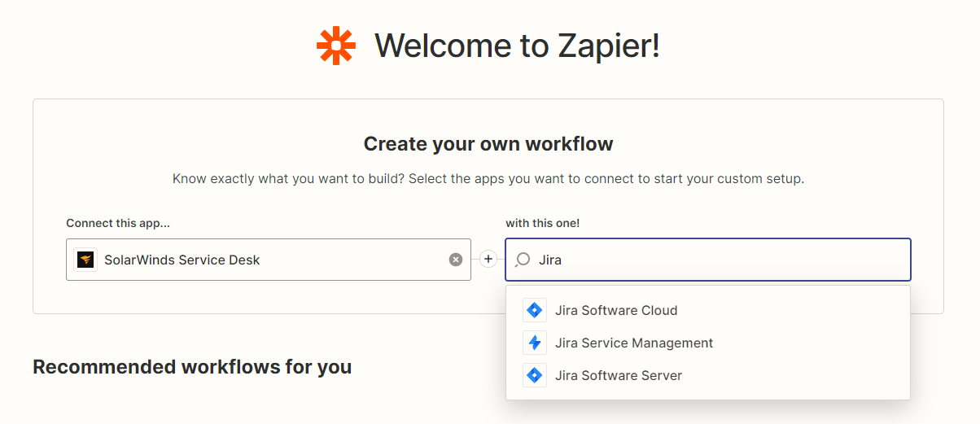Choose Jira Service Management option
980x424 pixels.
pyautogui.click(x=708, y=343)
